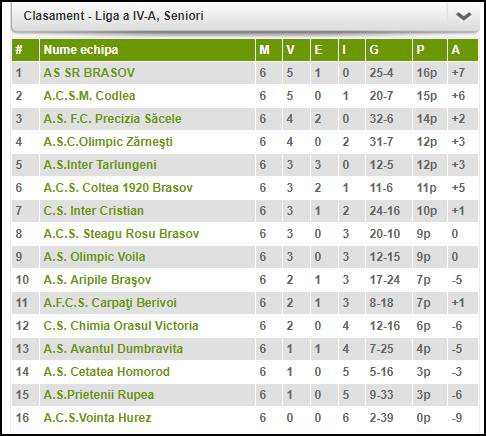Select C.S. Inter Cristian team

tap(94, 211)
